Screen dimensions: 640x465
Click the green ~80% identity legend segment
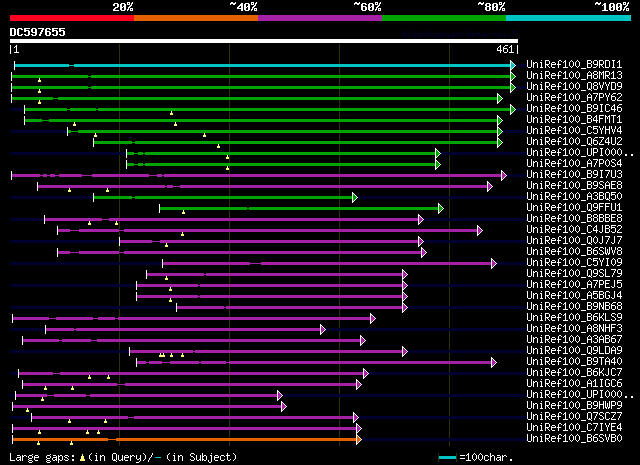(x=444, y=18)
